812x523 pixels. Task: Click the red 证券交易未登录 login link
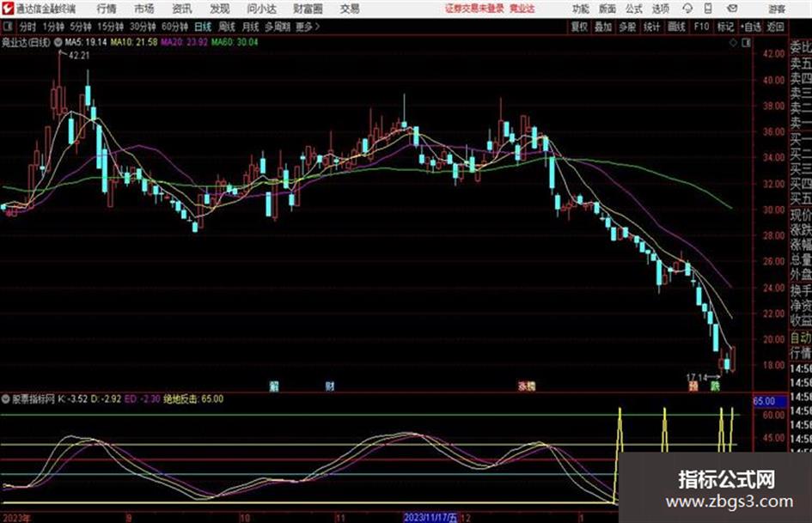coord(474,9)
